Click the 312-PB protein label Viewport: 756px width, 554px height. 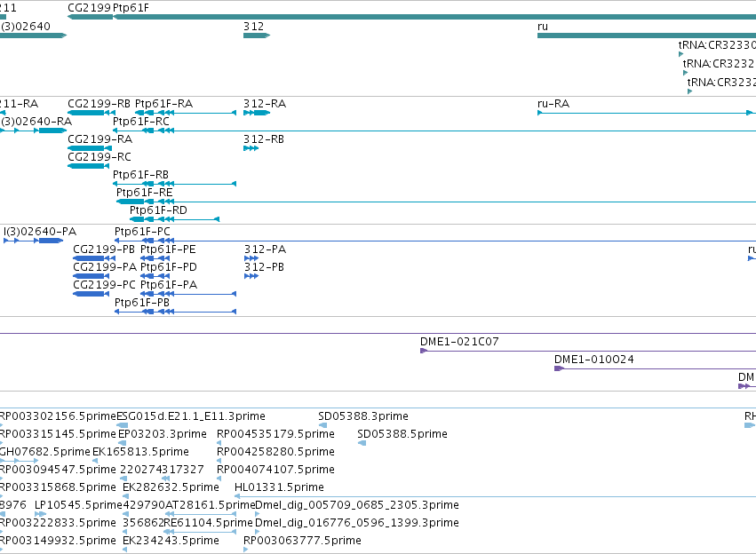click(x=264, y=267)
